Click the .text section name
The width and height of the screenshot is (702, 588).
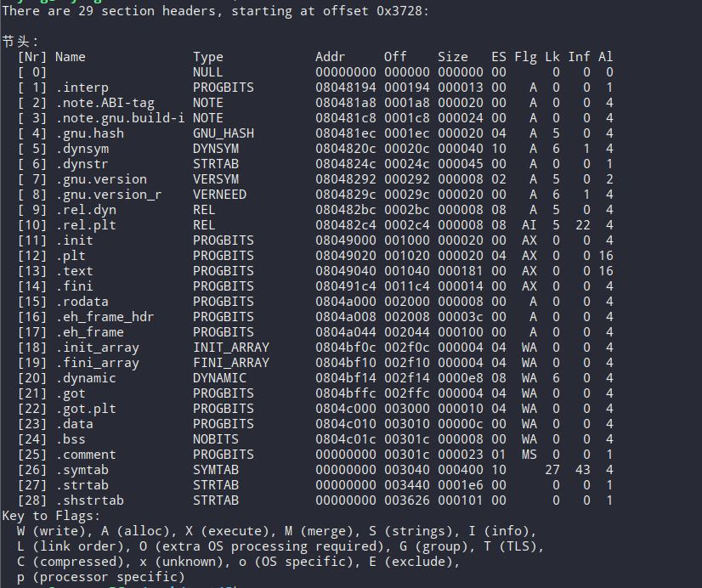(74, 271)
